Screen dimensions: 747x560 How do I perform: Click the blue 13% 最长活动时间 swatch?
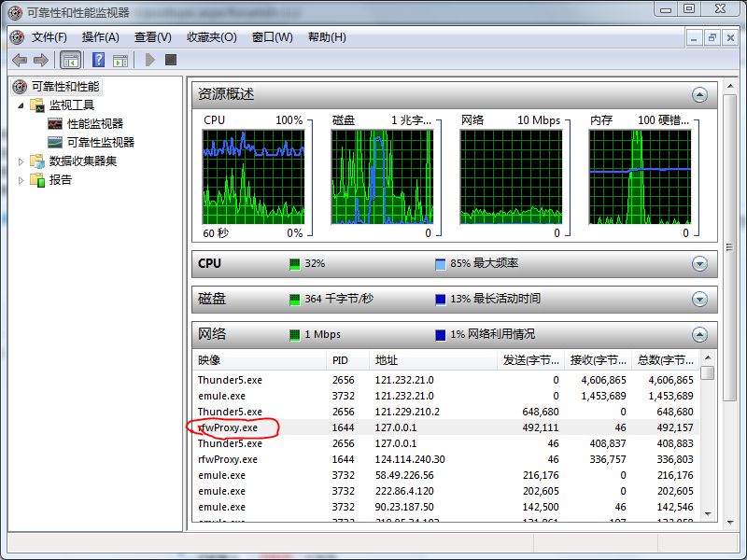coord(441,300)
